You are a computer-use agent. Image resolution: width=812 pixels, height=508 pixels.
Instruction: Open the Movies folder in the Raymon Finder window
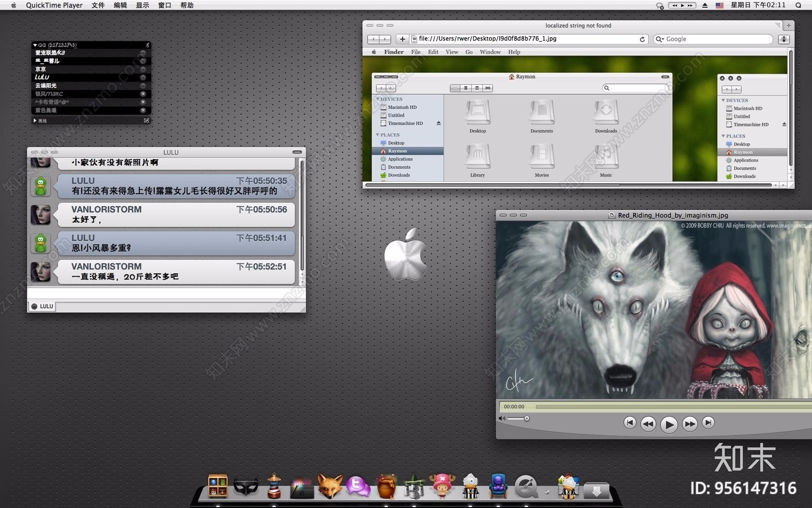(542, 161)
